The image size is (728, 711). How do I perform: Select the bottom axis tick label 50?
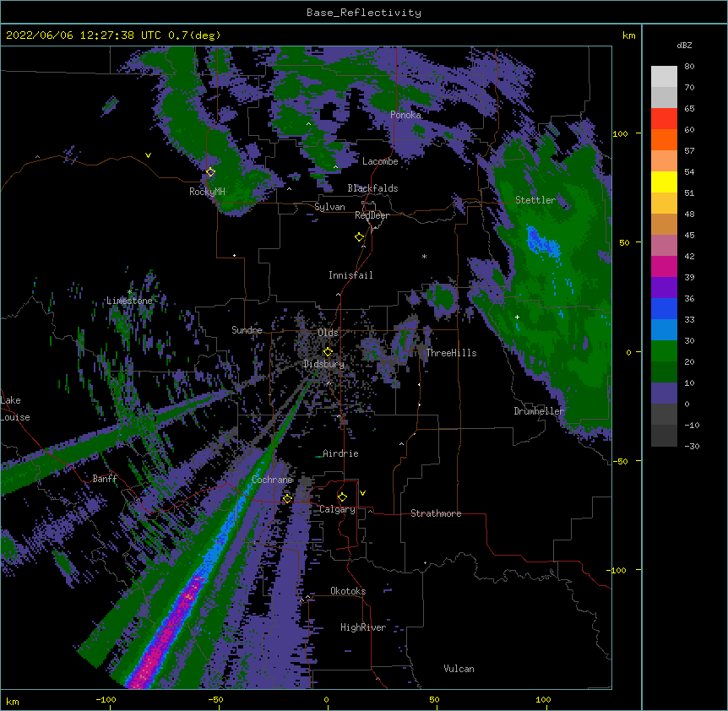point(434,699)
